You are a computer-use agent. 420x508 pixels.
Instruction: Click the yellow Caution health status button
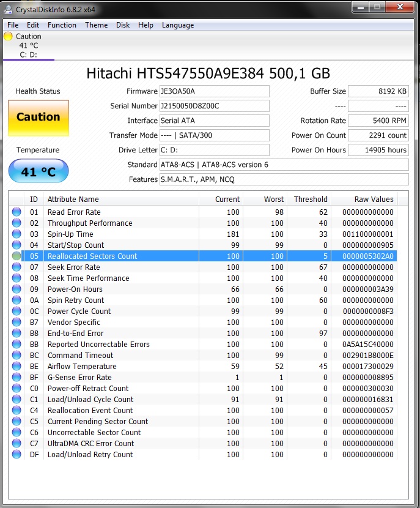pyautogui.click(x=39, y=118)
